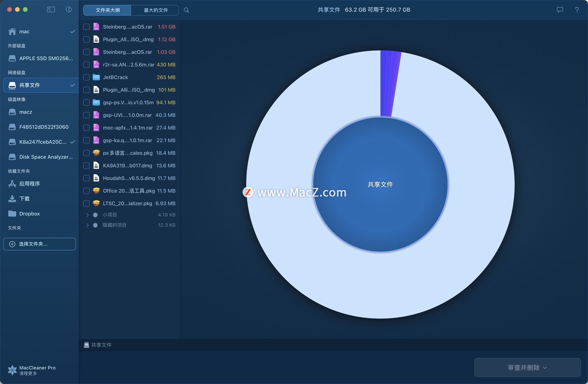Click the gsp-ps.V...io.v1.0.15m folder icon

point(96,102)
